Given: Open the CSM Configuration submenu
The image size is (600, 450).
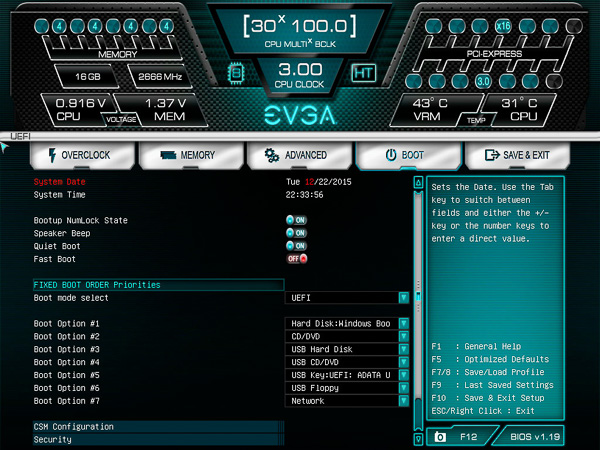Looking at the screenshot, I should 158,427.
